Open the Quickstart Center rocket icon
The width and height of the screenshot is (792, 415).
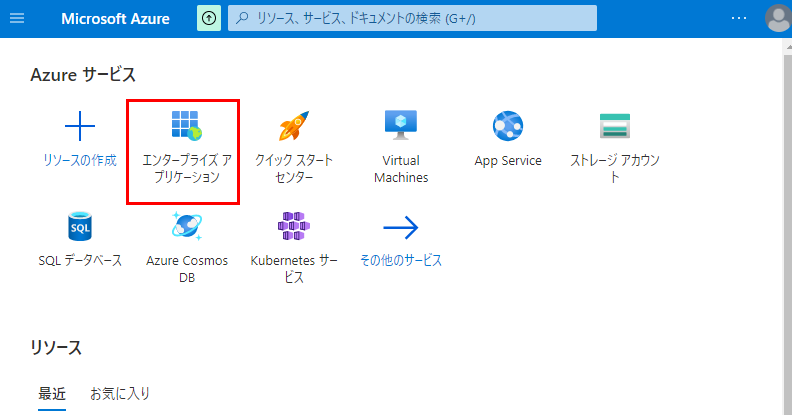coord(293,126)
